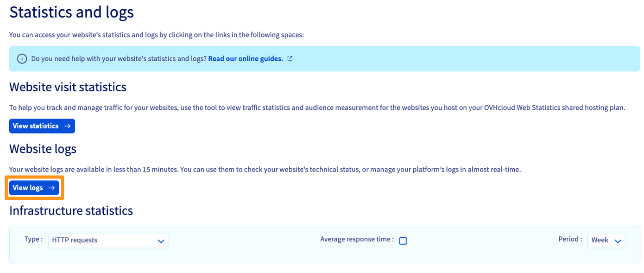The width and height of the screenshot is (644, 273).
Task: Open the Type dropdown showing HTTP requests
Action: pos(108,241)
